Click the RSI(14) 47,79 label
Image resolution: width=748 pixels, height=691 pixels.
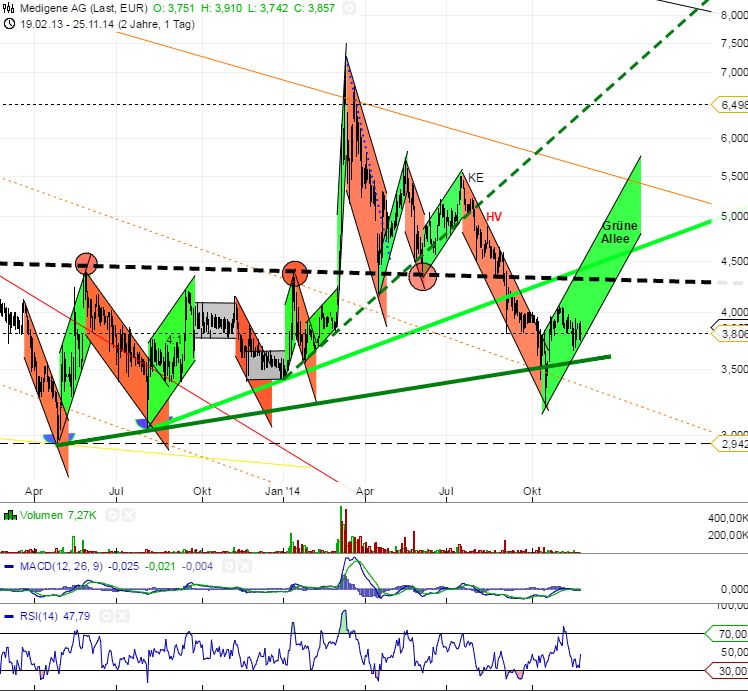pyautogui.click(x=55, y=617)
